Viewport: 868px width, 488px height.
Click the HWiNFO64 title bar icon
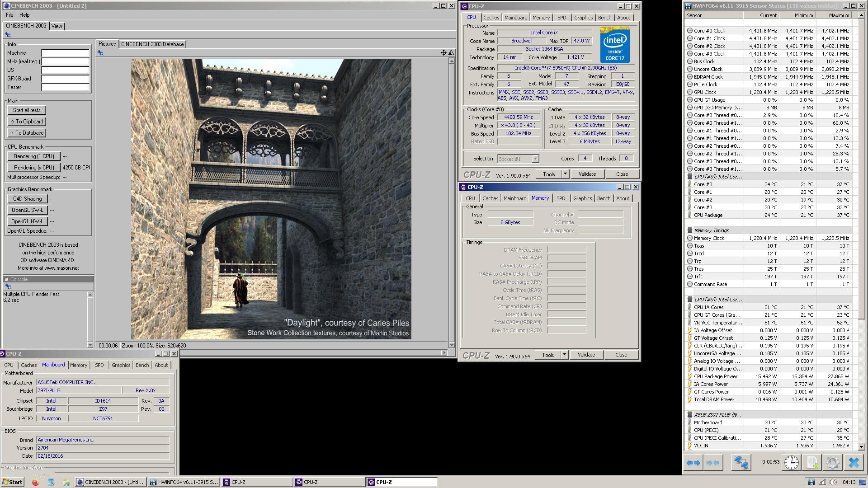tap(688, 6)
